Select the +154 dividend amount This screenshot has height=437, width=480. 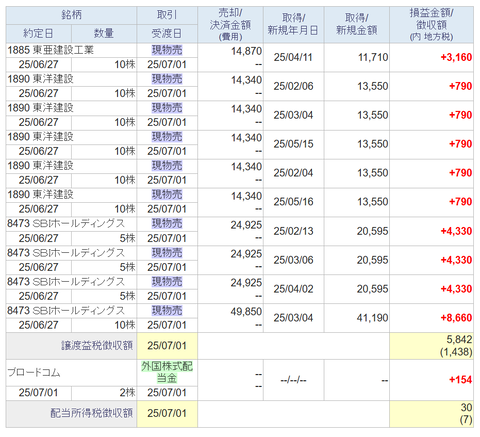[460, 380]
